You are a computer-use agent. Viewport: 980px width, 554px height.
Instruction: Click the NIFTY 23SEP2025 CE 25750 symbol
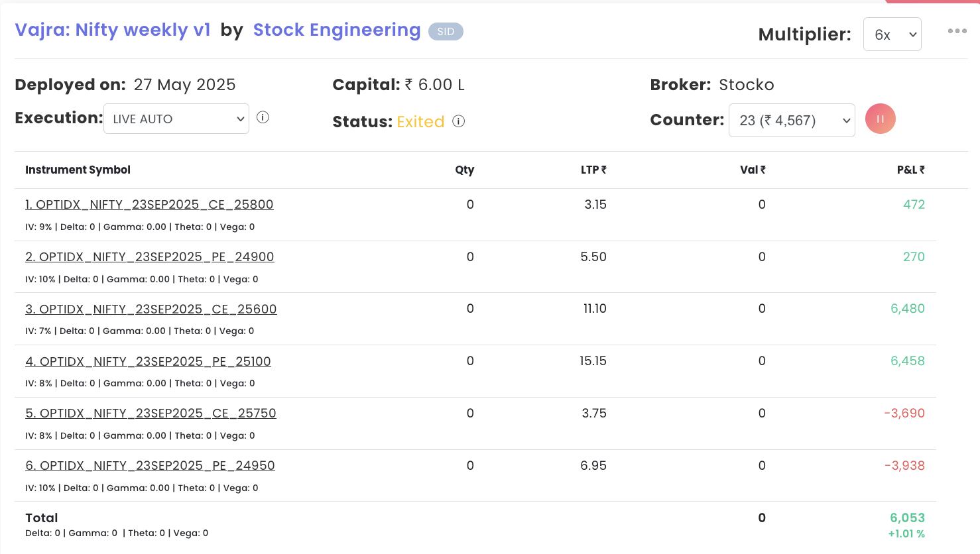[151, 414]
